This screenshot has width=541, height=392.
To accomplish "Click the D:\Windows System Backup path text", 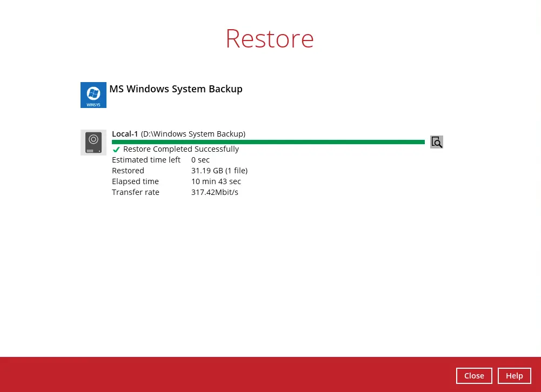I will [193, 134].
